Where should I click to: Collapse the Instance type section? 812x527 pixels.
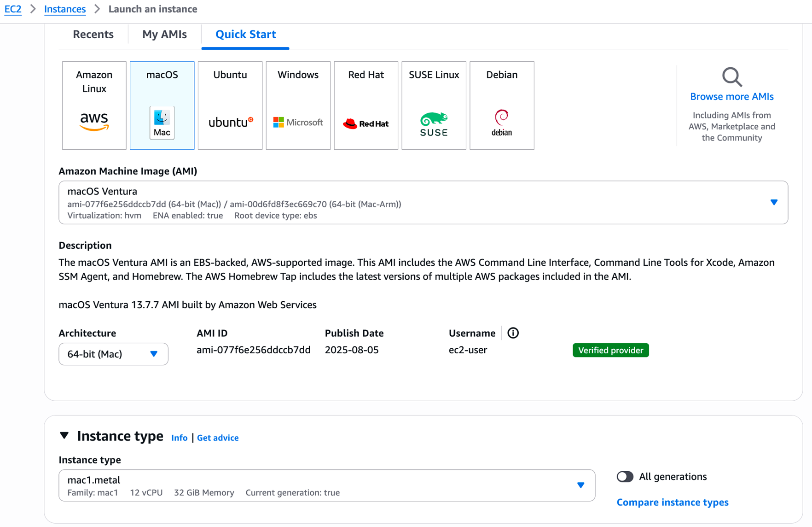tap(64, 435)
